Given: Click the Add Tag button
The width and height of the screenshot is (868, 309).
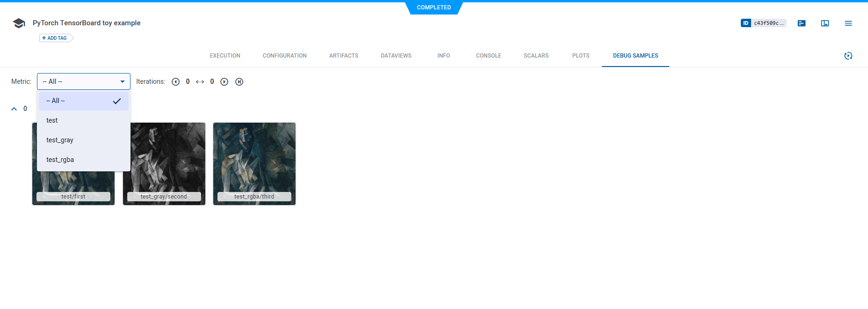Looking at the screenshot, I should [55, 38].
